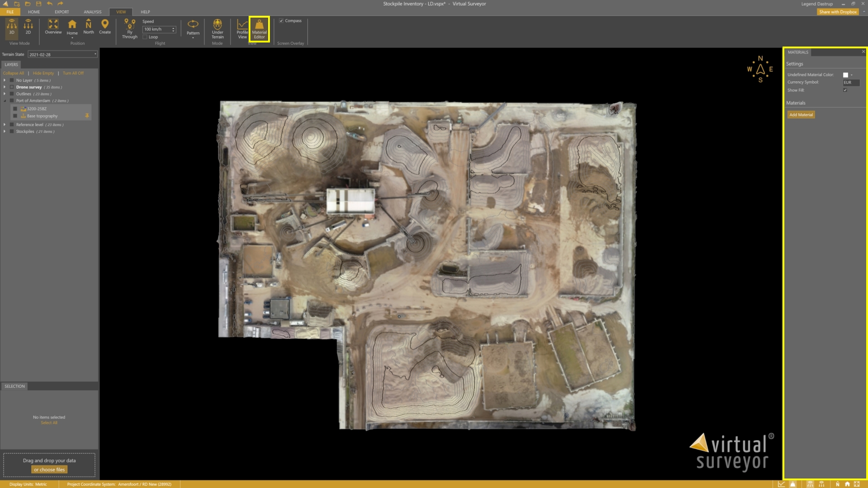Click the Create position icon
The image size is (868, 488).
click(x=105, y=25)
